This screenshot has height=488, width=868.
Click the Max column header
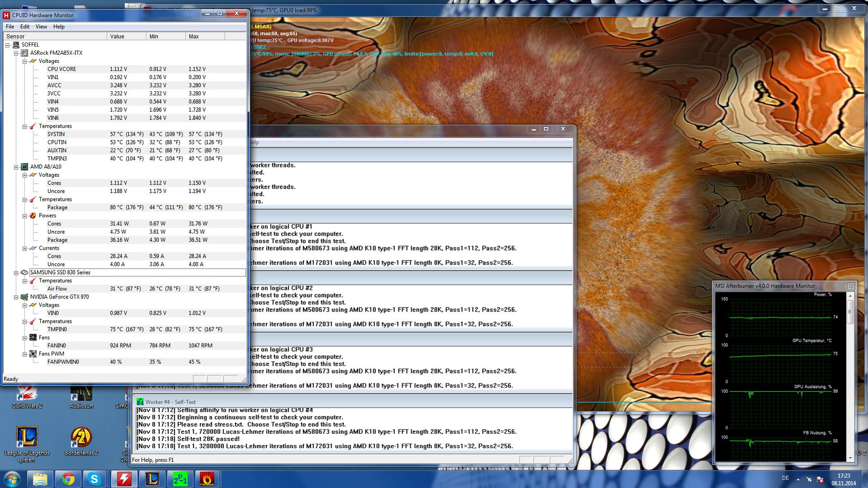[205, 36]
